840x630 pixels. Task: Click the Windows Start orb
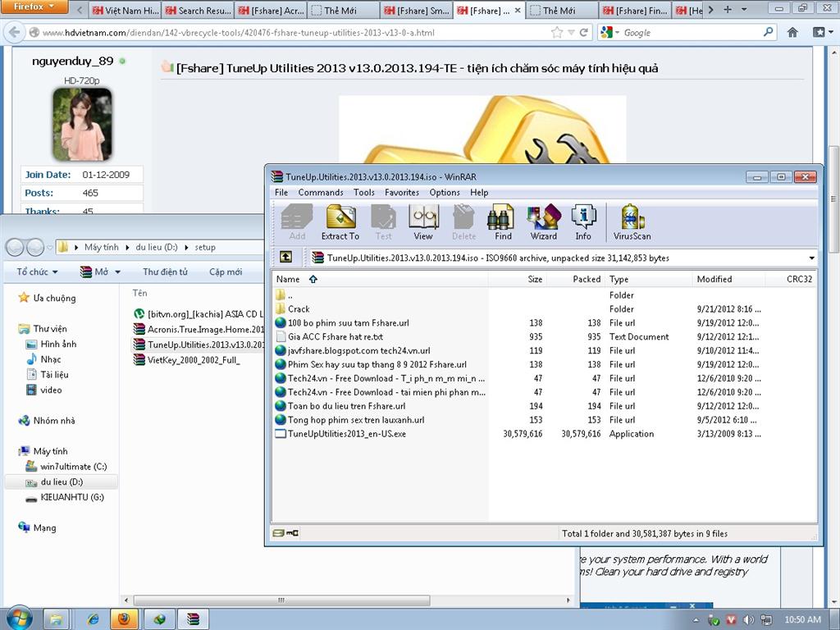click(18, 619)
